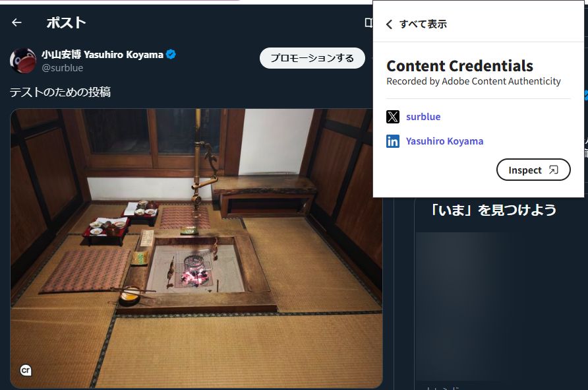The image size is (588, 390).
Task: Click the back arrow beside ポスト
Action: coord(15,22)
